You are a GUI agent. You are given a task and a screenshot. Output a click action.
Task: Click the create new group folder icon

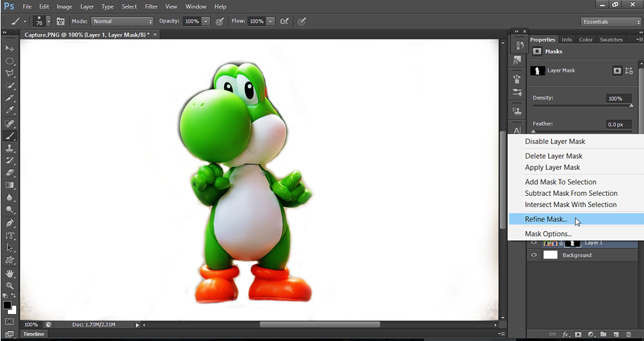click(x=603, y=335)
